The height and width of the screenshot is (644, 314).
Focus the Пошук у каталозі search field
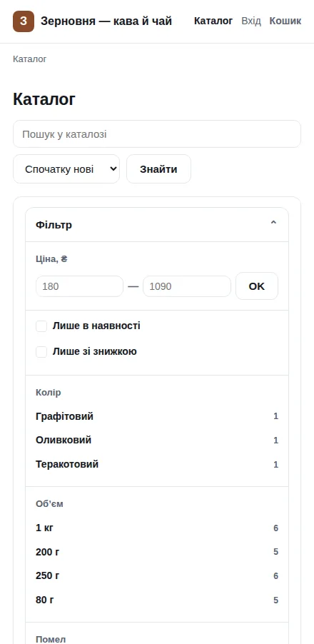tap(157, 134)
